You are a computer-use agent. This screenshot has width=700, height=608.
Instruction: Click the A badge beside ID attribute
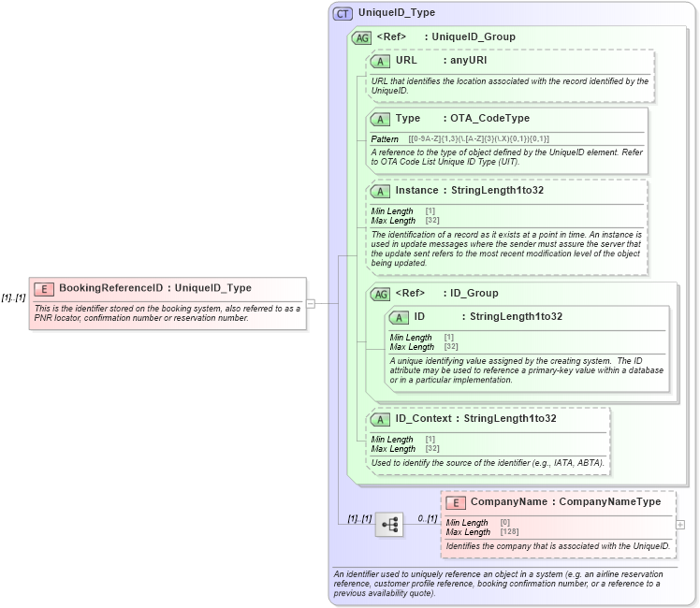coord(399,318)
